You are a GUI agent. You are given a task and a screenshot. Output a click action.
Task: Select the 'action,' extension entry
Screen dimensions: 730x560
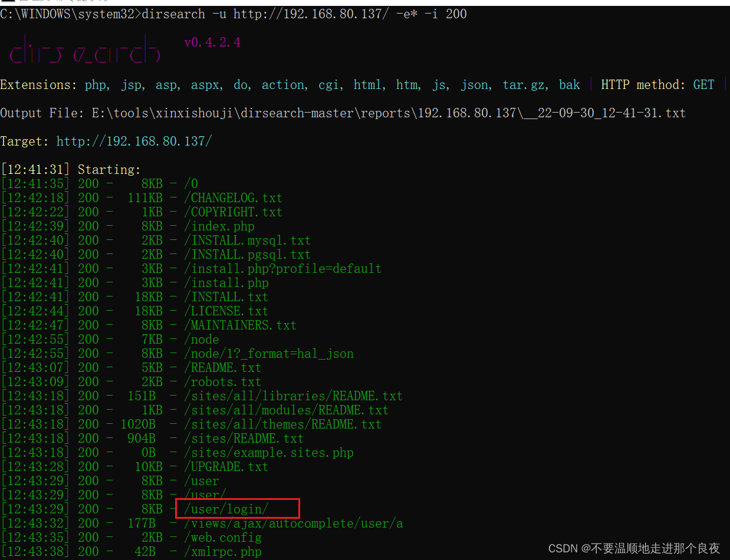(285, 85)
